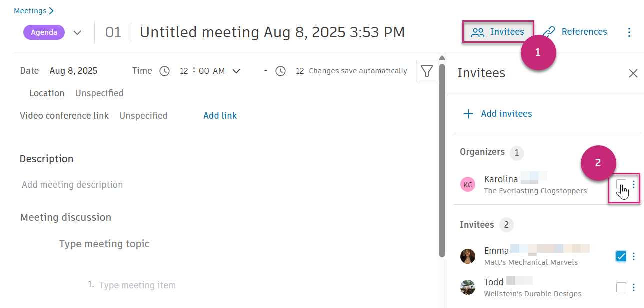This screenshot has width=644, height=308.
Task: Click the end time clock icon
Action: coord(281,71)
